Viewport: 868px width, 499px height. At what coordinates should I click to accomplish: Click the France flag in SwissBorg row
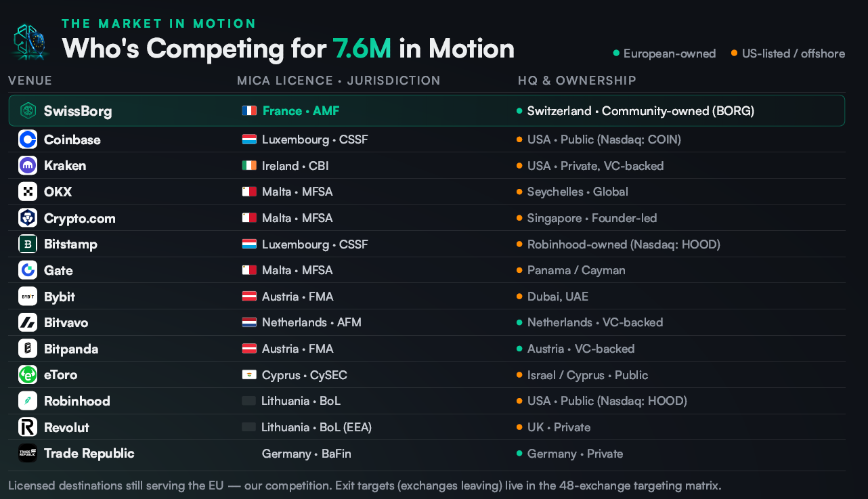[x=249, y=110]
